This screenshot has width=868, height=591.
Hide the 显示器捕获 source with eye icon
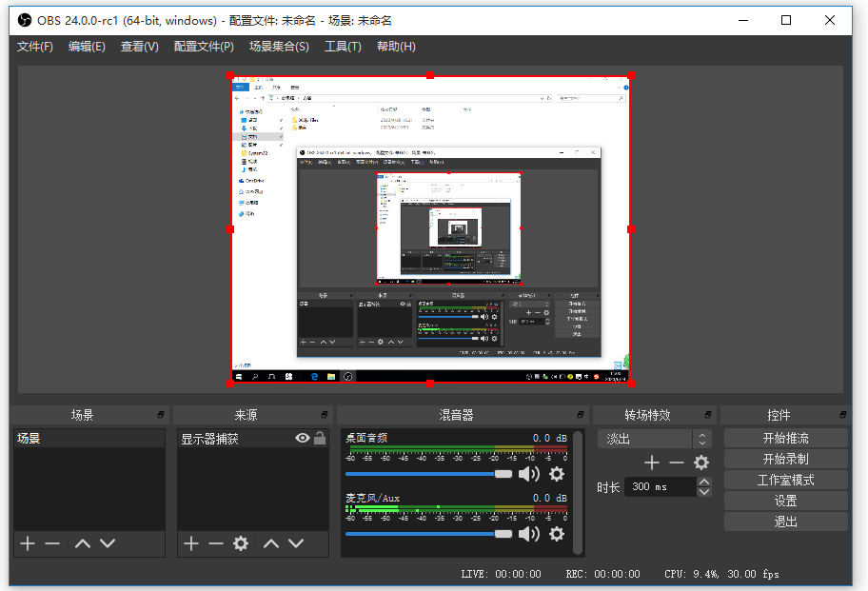(x=303, y=439)
